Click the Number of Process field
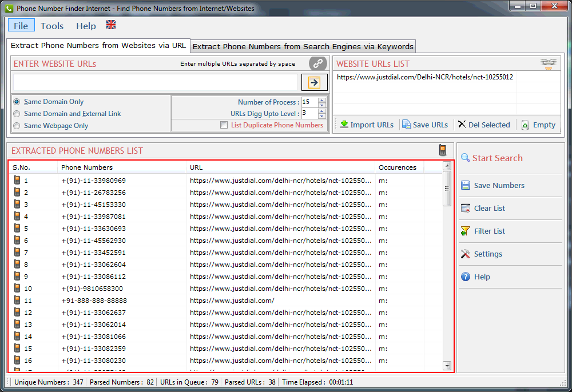The height and width of the screenshot is (392, 572). [x=309, y=102]
